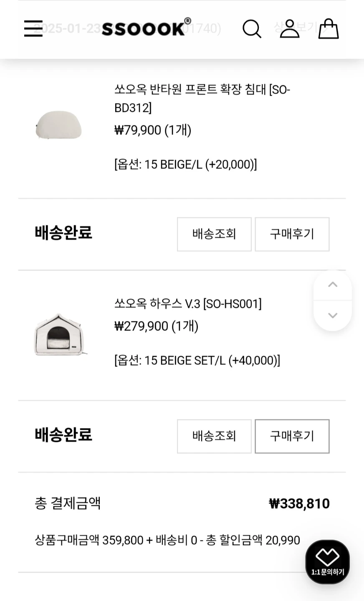364x601 pixels.
Task: Open the shopping bag cart icon
Action: pos(329,29)
